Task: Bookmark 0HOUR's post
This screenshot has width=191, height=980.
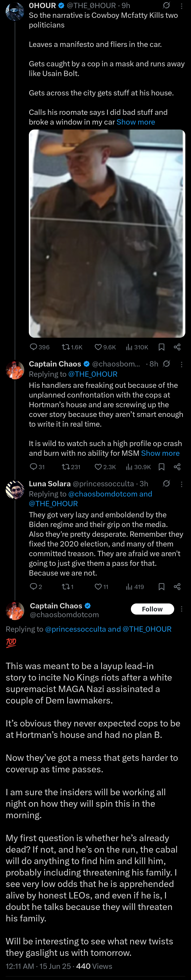Action: click(162, 347)
